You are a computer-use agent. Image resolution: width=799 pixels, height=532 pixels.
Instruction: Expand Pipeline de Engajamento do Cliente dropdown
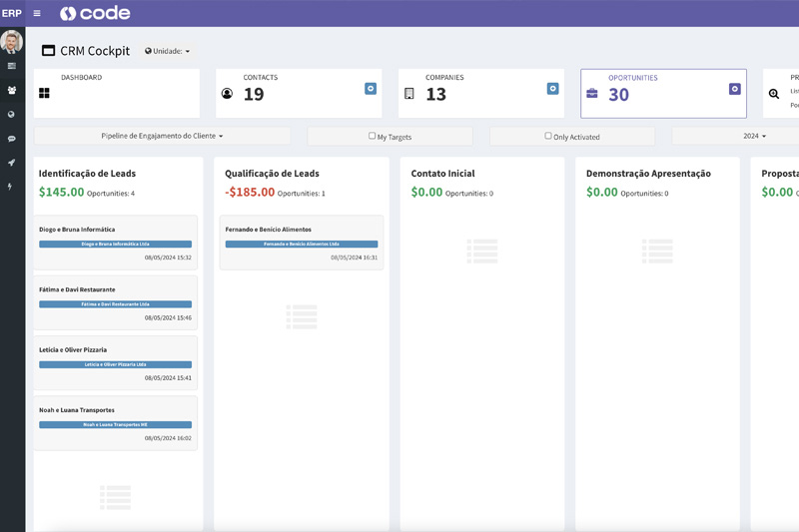[x=162, y=136]
